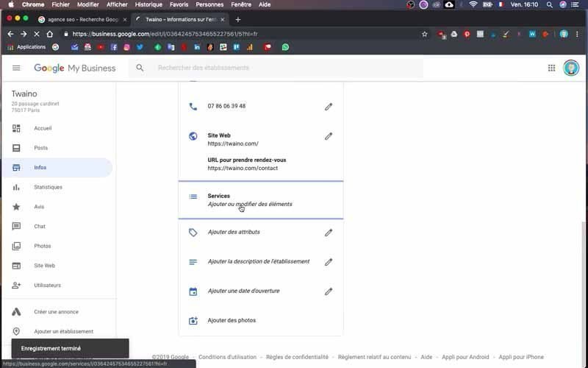
Task: Click the Wi-Fi status icon
Action: (473, 4)
